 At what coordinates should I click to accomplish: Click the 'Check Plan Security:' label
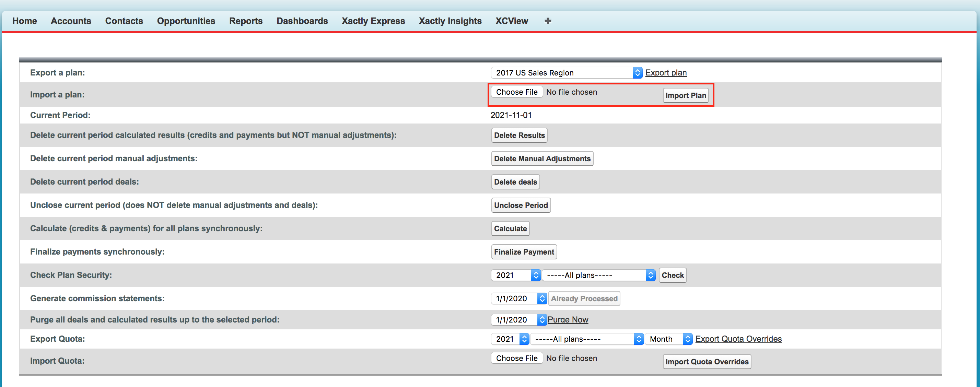pos(71,275)
